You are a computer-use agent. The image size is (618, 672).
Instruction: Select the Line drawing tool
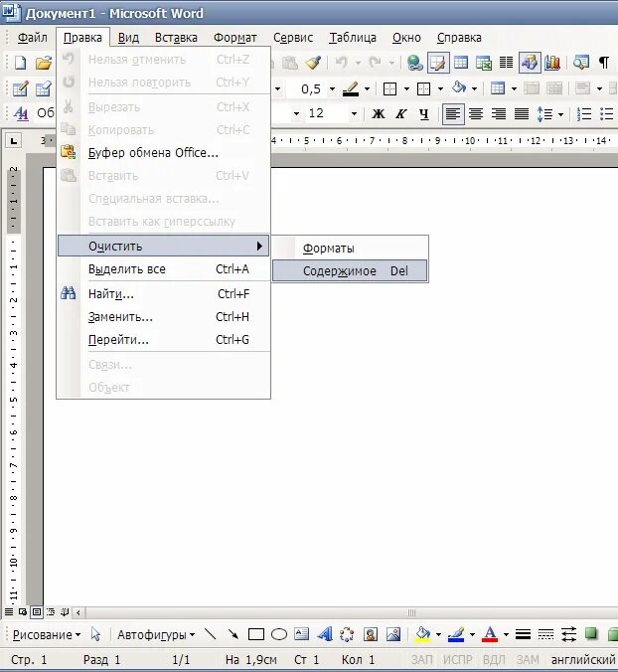point(211,634)
